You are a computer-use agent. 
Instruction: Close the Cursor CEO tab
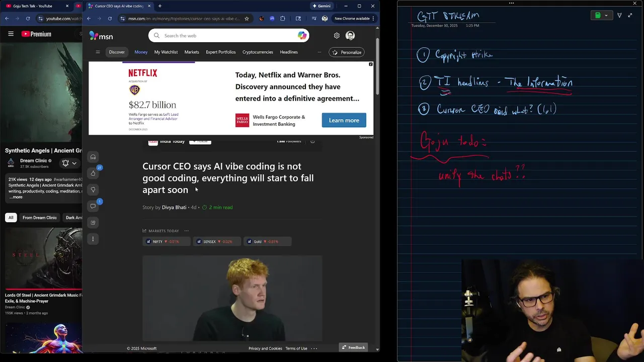149,6
